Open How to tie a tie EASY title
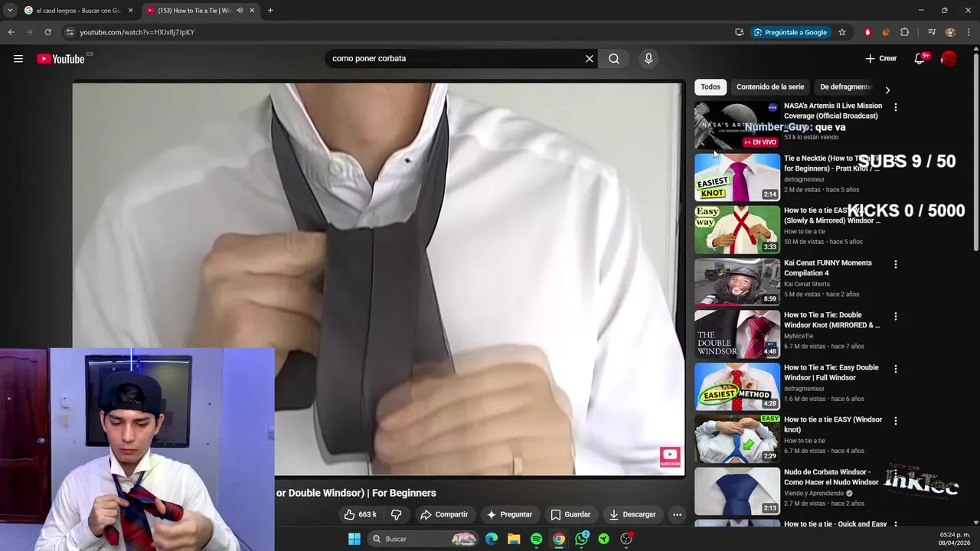This screenshot has width=980, height=551. pyautogui.click(x=833, y=424)
